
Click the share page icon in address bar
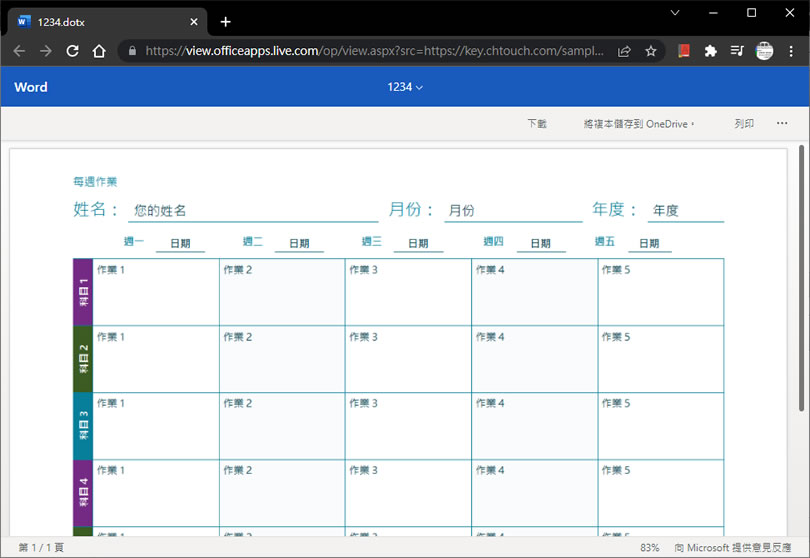click(x=624, y=51)
